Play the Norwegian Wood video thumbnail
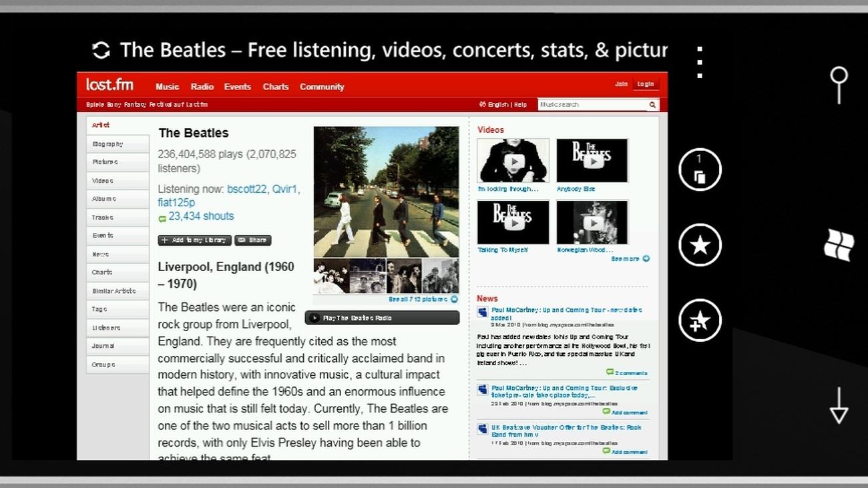The width and height of the screenshot is (868, 488). coord(592,222)
